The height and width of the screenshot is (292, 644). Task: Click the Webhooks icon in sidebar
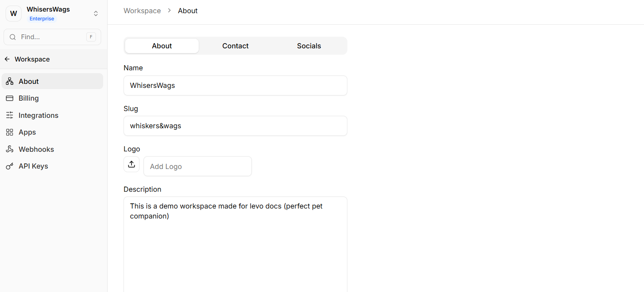coord(10,149)
